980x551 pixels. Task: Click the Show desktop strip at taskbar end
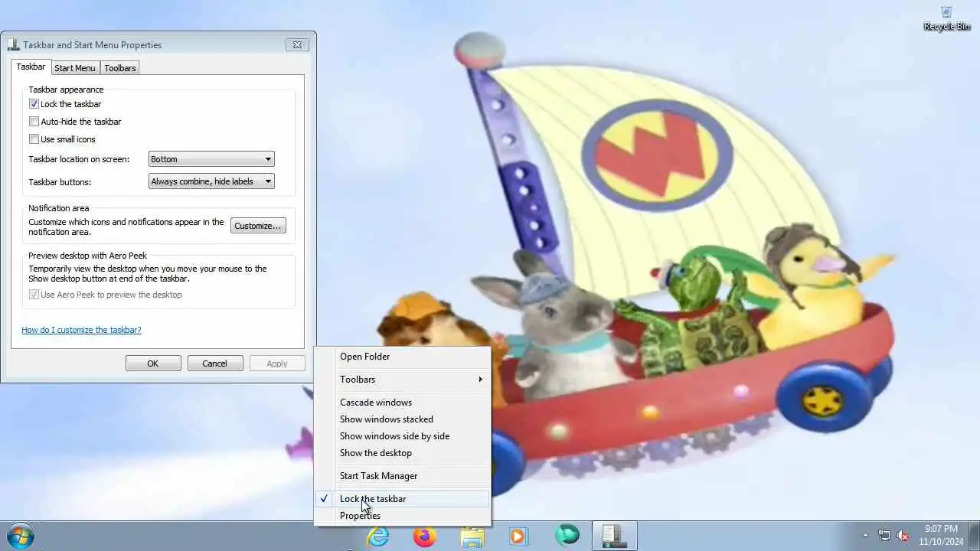(x=975, y=536)
